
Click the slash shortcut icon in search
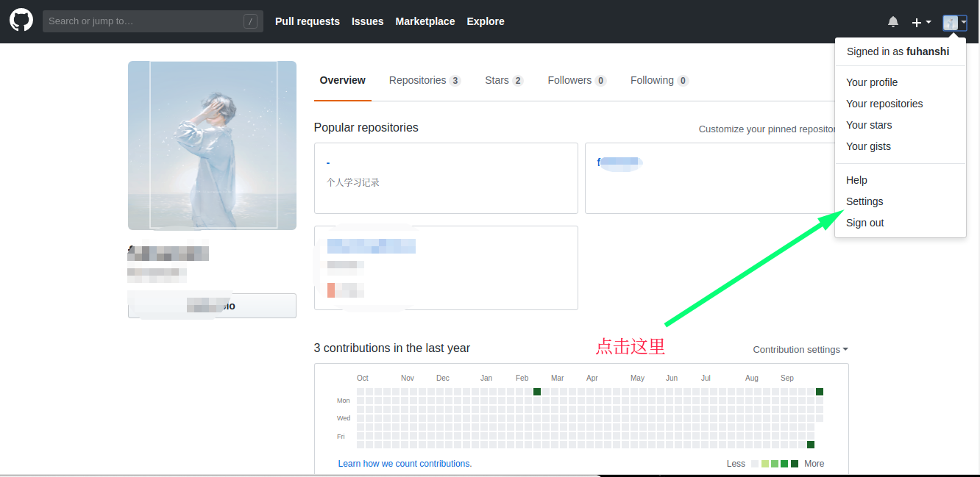click(250, 21)
